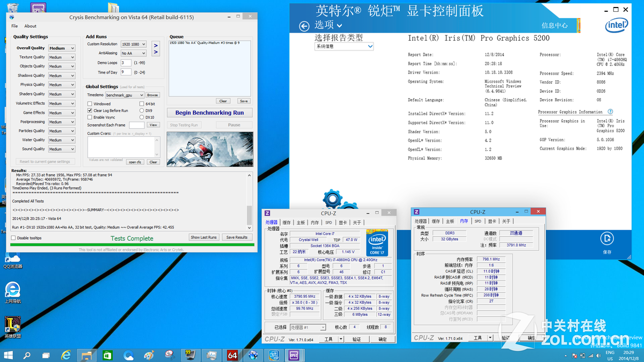Switch to the 缓存 tab in CPU-Z
This screenshot has height=362, width=644.
click(288, 221)
